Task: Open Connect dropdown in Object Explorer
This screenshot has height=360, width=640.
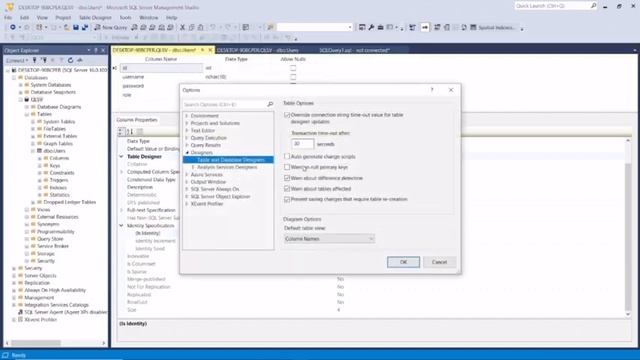Action: pos(17,60)
